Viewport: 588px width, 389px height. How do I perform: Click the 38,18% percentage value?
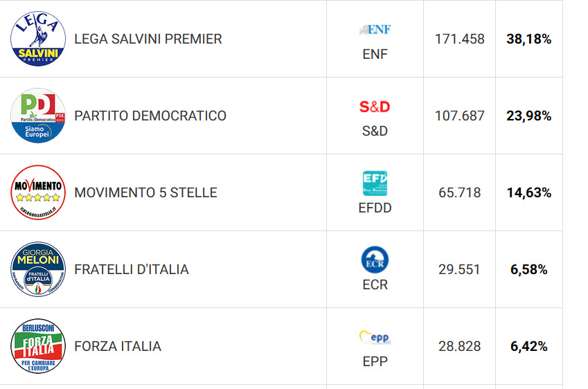click(528, 39)
